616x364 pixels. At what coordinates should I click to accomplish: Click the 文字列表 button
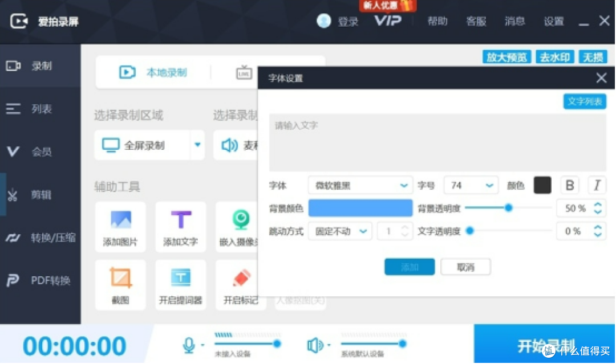tap(585, 101)
